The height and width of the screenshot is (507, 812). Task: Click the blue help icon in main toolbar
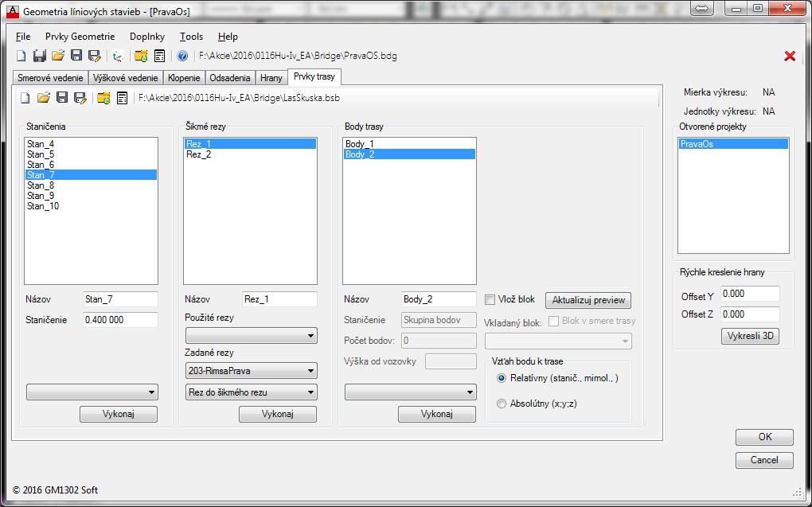(182, 56)
